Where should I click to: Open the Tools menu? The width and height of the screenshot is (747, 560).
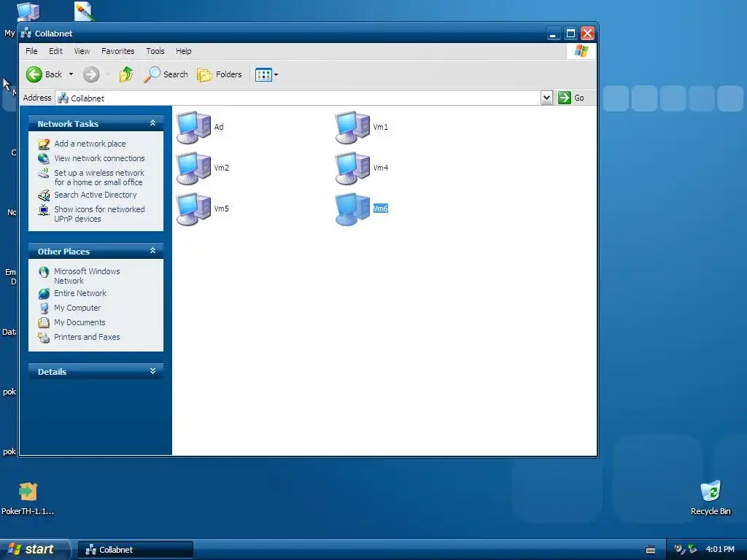(155, 51)
